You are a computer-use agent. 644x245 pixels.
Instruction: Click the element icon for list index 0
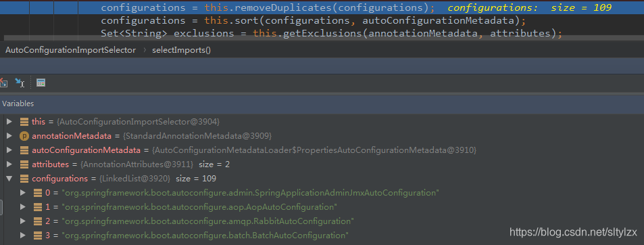(38, 193)
